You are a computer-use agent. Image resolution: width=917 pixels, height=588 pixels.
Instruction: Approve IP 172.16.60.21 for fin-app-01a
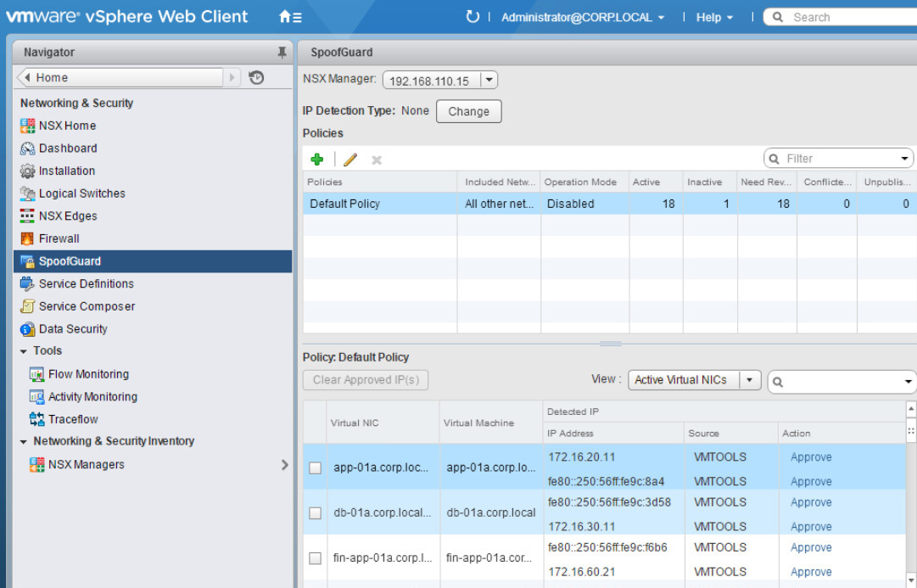click(x=811, y=572)
